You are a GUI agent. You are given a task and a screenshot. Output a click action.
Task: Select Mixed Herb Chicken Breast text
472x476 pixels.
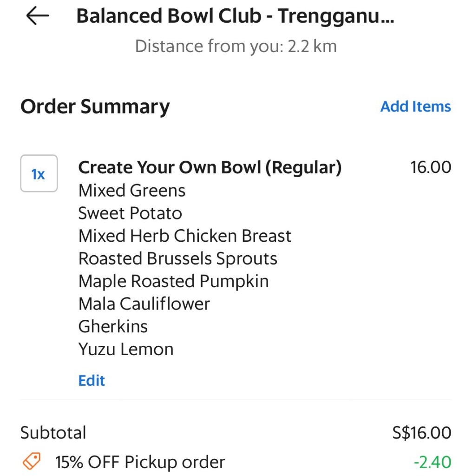pyautogui.click(x=184, y=236)
